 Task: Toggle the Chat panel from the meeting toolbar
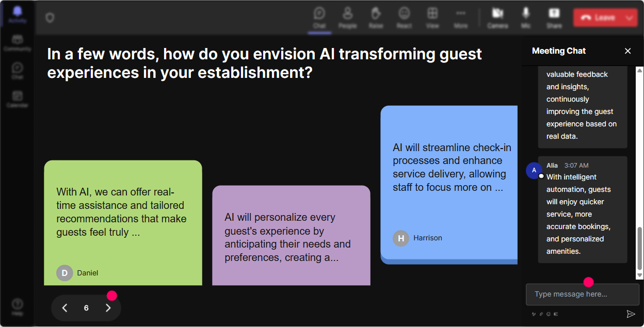click(x=319, y=18)
